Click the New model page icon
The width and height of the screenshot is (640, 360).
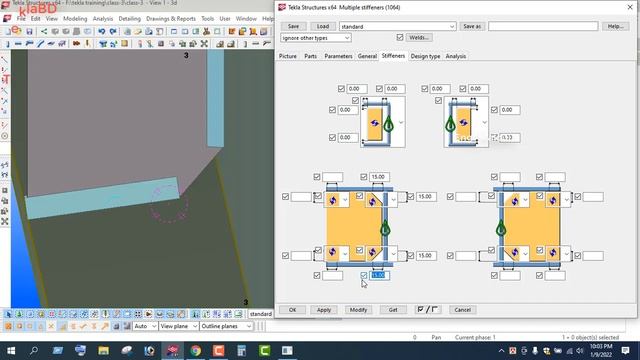pyautogui.click(x=8, y=31)
